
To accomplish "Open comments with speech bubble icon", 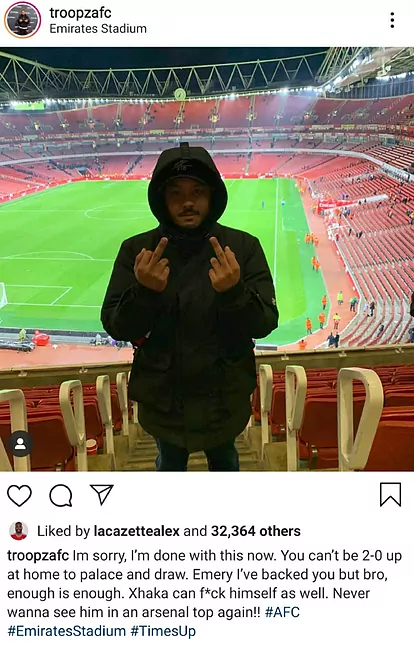I will 61,495.
